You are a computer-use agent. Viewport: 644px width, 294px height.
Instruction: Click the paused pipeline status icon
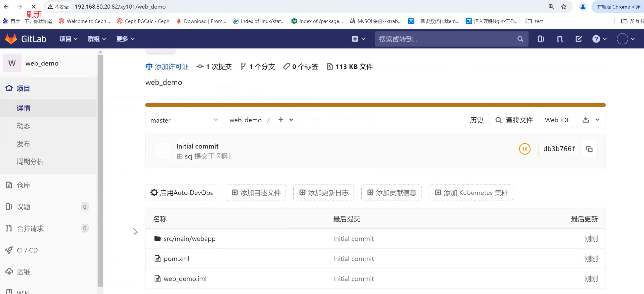coord(525,149)
